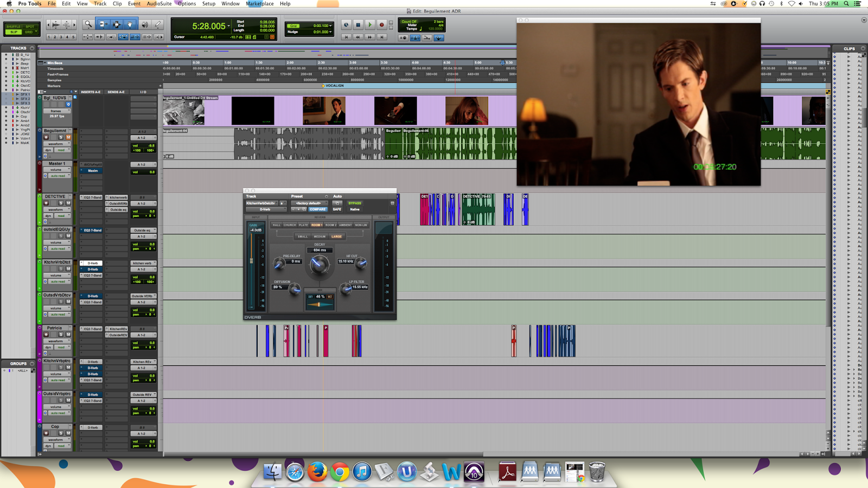This screenshot has width=868, height=488.
Task: Open the Nudge value dropdown
Action: 330,32
